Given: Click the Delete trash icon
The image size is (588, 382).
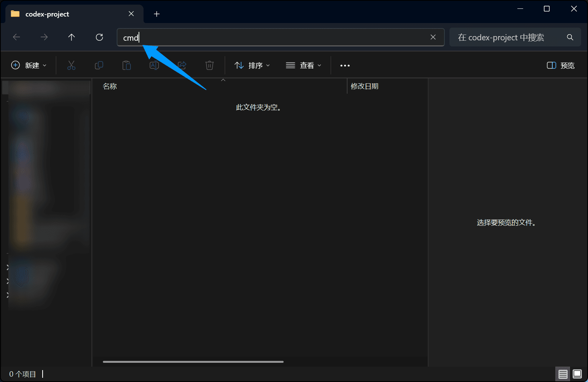Looking at the screenshot, I should coord(210,65).
